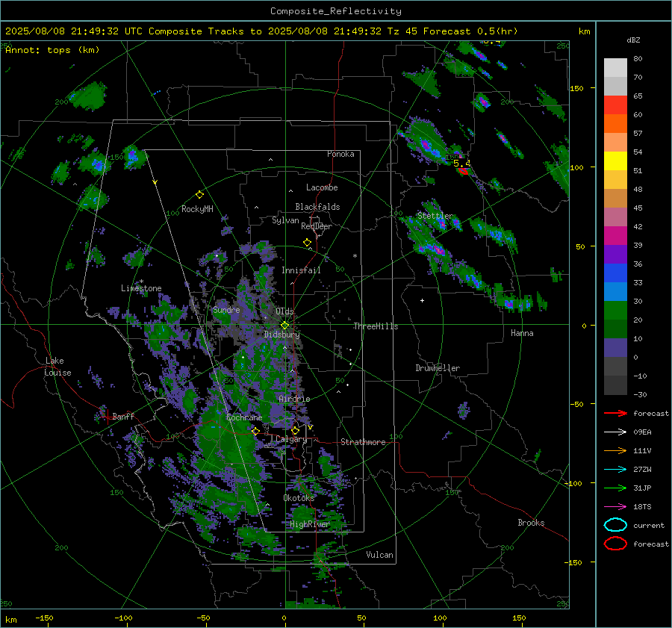Click the Didsbury town label

click(281, 335)
